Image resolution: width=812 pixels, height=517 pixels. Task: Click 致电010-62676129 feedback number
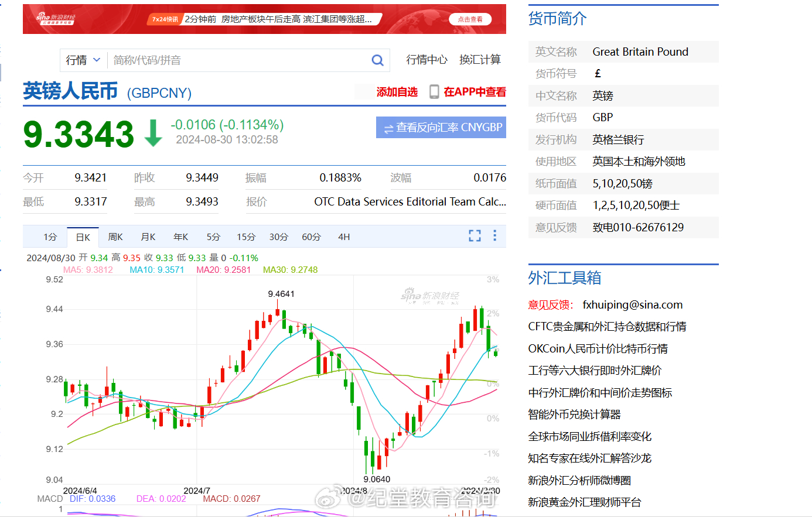point(638,227)
